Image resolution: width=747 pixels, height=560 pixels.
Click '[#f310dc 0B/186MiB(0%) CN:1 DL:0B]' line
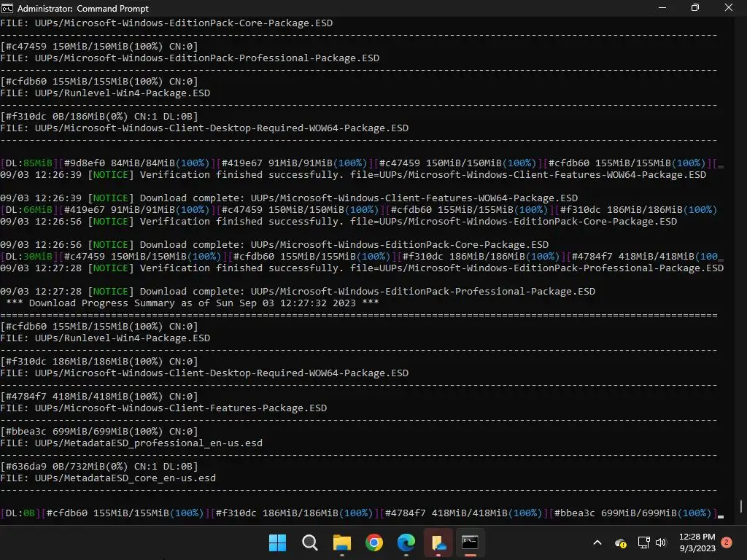pyautogui.click(x=99, y=116)
